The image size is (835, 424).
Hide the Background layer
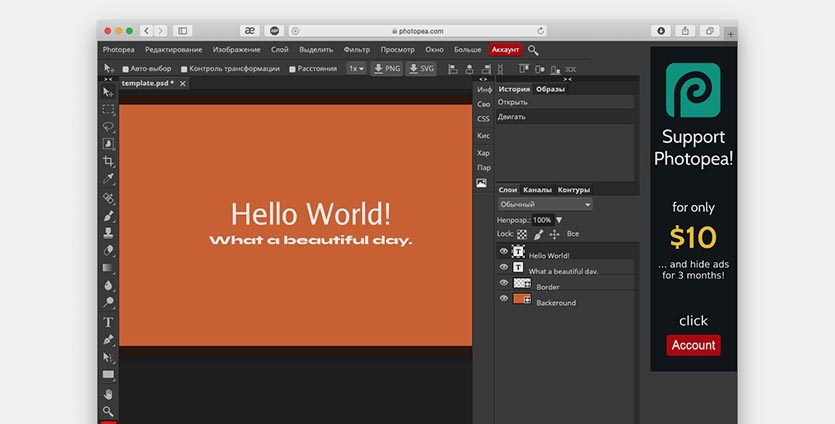[x=504, y=299]
